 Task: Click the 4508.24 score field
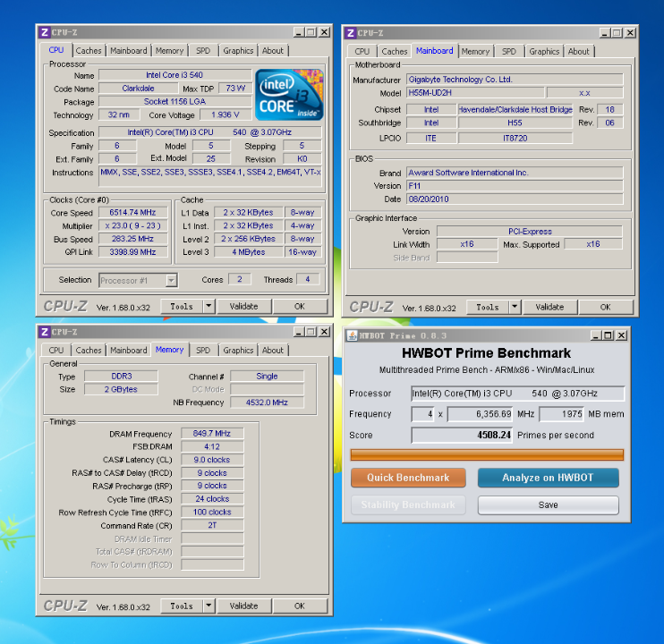pos(462,435)
